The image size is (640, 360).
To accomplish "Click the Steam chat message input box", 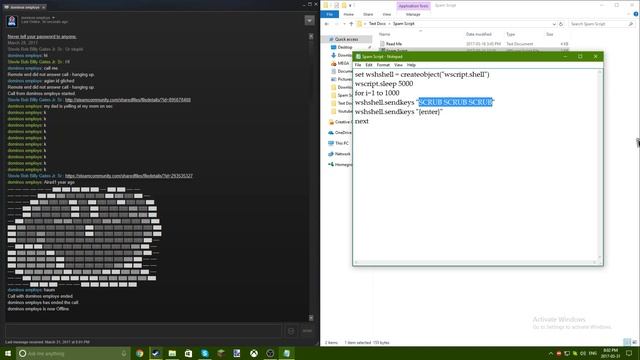I will pyautogui.click(x=143, y=331).
